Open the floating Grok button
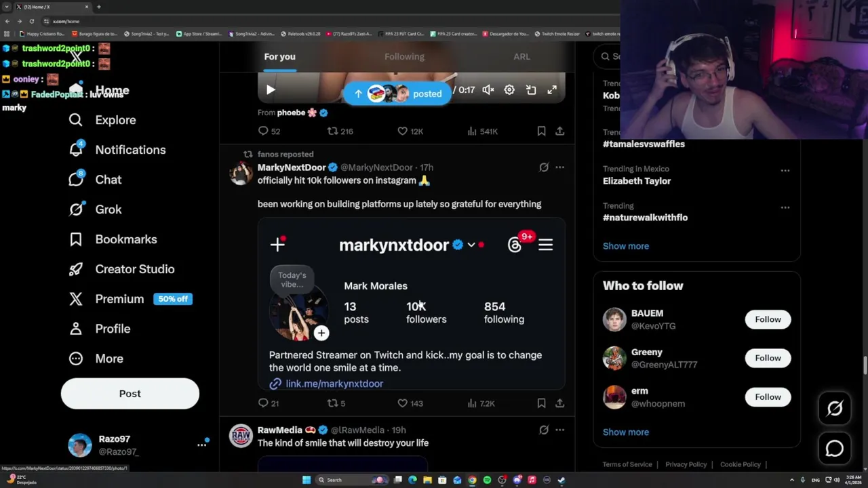The width and height of the screenshot is (868, 488). pos(835,408)
